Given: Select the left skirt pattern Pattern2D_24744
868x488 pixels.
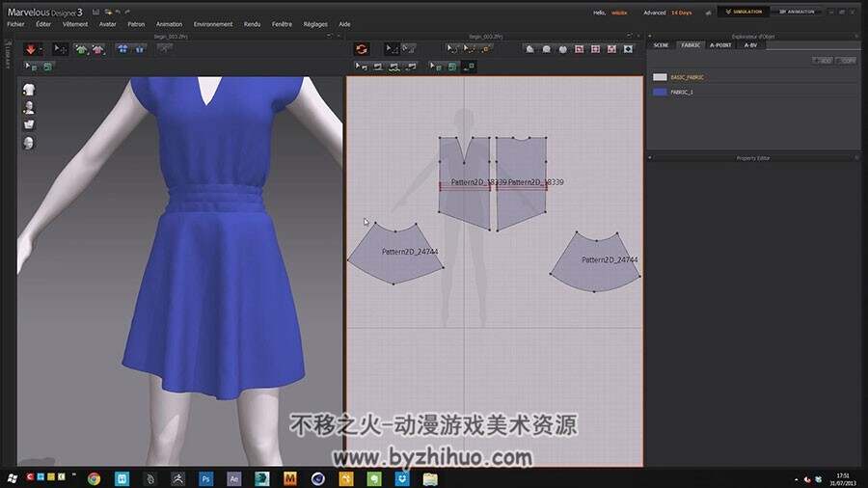Looking at the screenshot, I should pyautogui.click(x=395, y=254).
